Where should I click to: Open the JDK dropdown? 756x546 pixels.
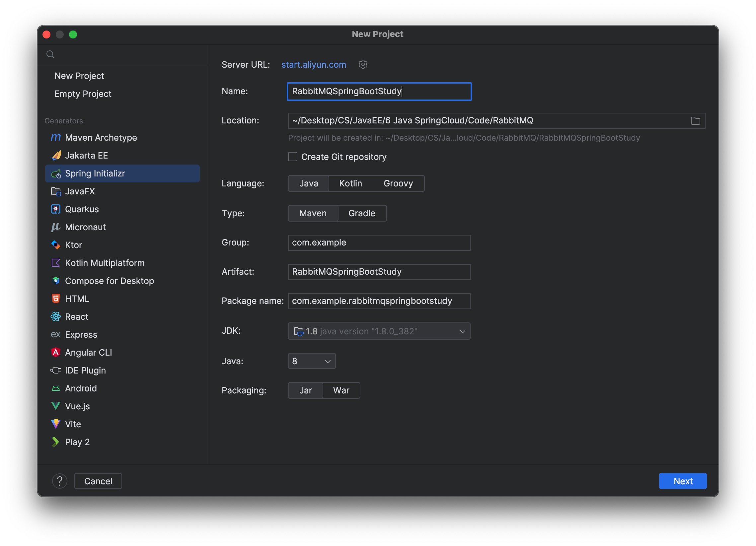coord(379,331)
